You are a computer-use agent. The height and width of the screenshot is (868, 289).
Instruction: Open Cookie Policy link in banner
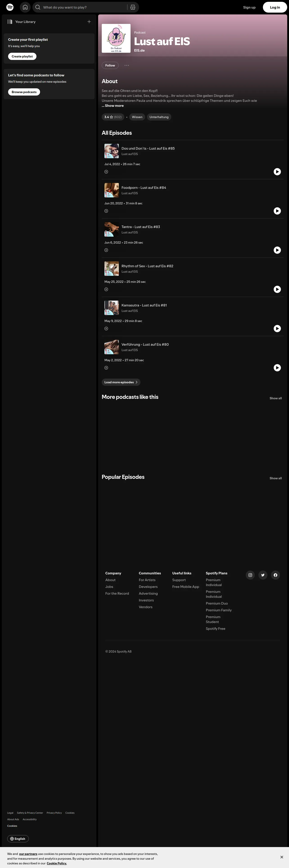pos(56,863)
